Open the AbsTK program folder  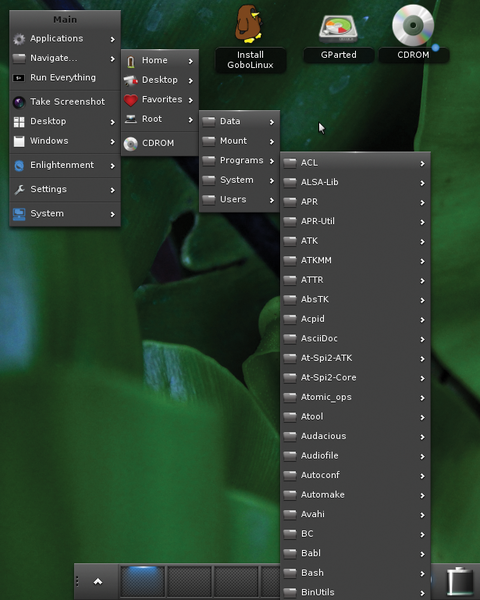pyautogui.click(x=355, y=300)
